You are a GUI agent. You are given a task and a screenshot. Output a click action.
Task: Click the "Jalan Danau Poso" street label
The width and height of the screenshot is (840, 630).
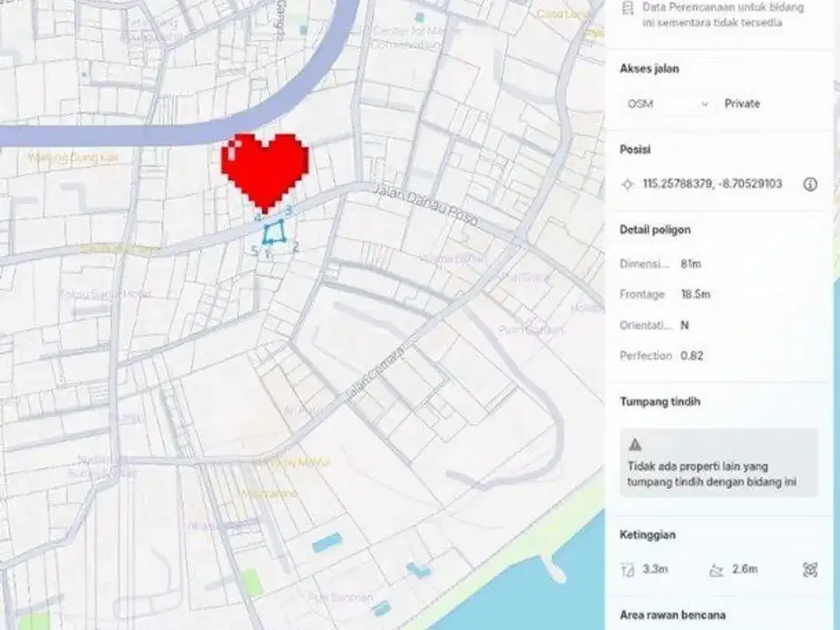click(426, 205)
